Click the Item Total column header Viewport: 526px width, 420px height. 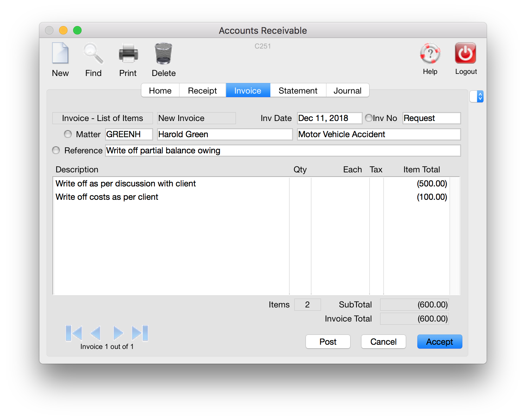(x=422, y=170)
